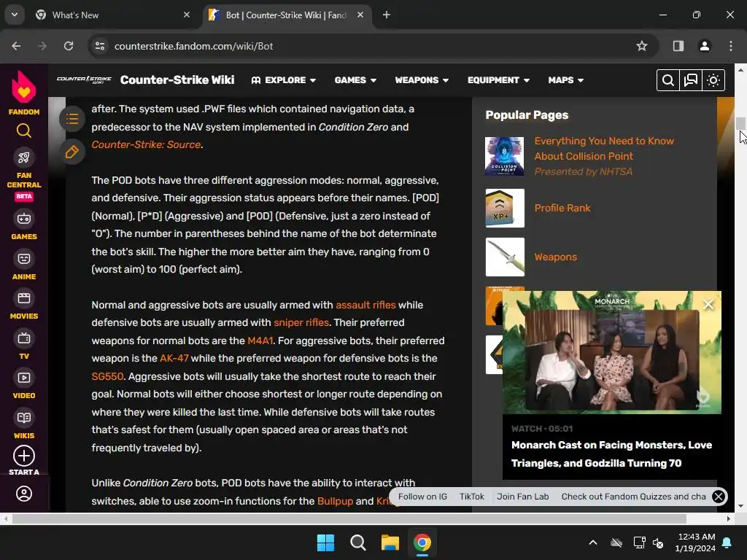747x560 pixels.
Task: Dismiss the bottom notification bar
Action: coord(719,497)
